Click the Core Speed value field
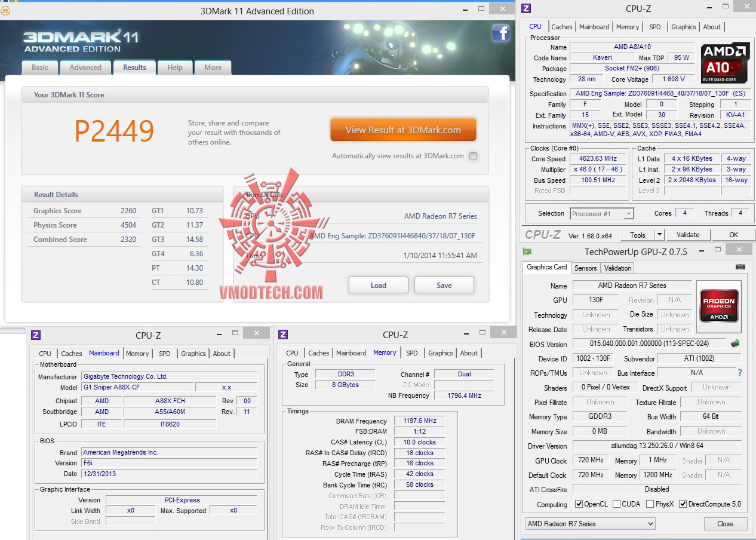756x540 pixels. point(598,159)
